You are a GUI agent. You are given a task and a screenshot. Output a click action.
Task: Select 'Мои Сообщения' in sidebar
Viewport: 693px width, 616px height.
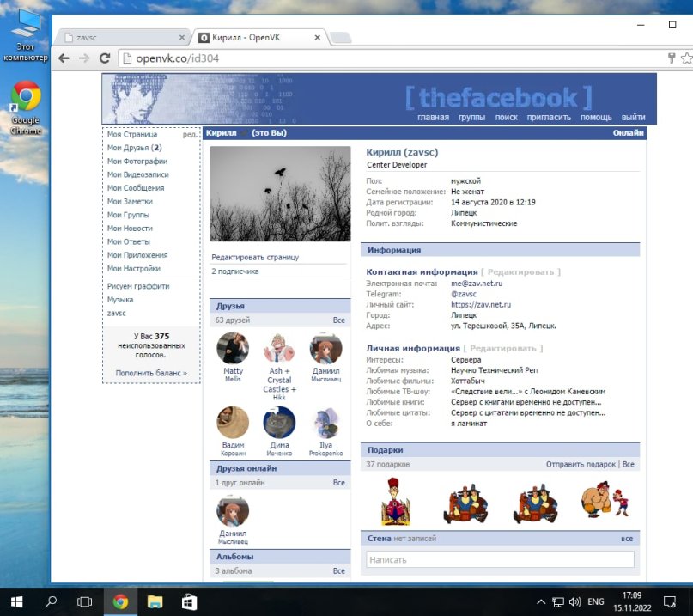[x=136, y=188]
